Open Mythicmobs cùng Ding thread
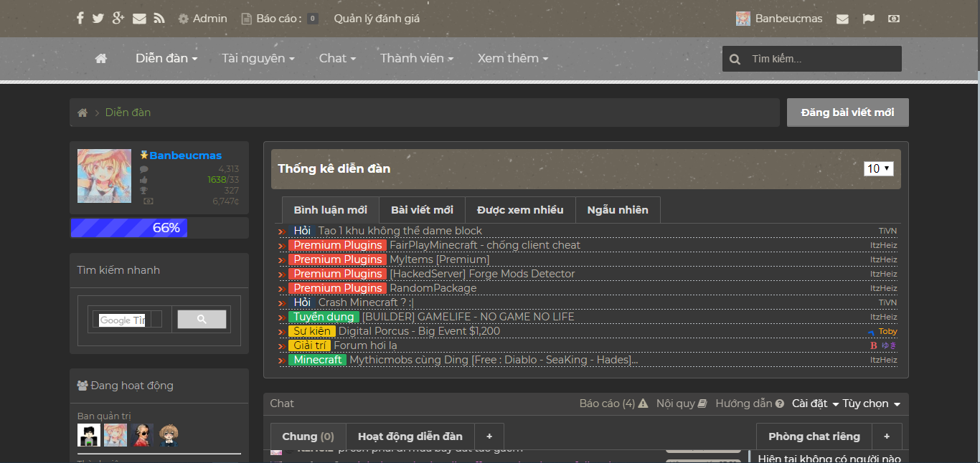 [x=494, y=360]
